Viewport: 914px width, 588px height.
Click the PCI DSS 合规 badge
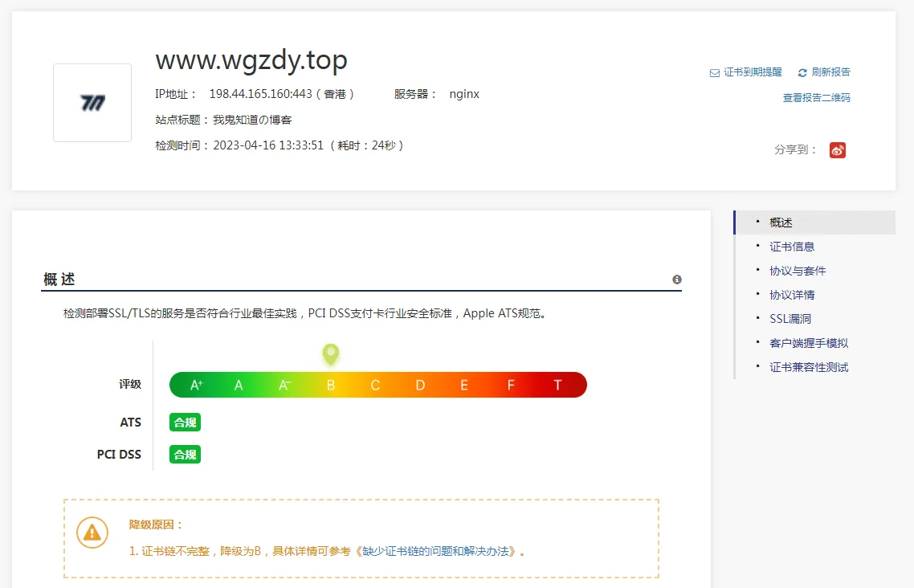pos(185,455)
